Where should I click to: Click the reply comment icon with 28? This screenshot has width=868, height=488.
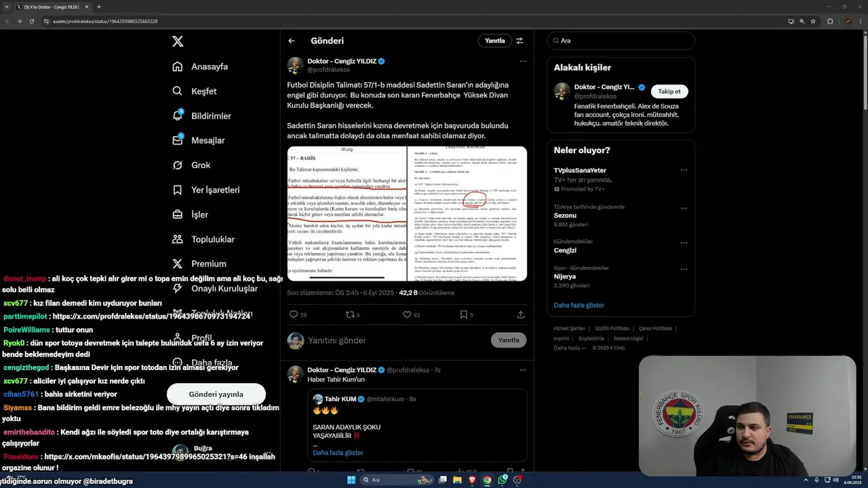point(294,314)
